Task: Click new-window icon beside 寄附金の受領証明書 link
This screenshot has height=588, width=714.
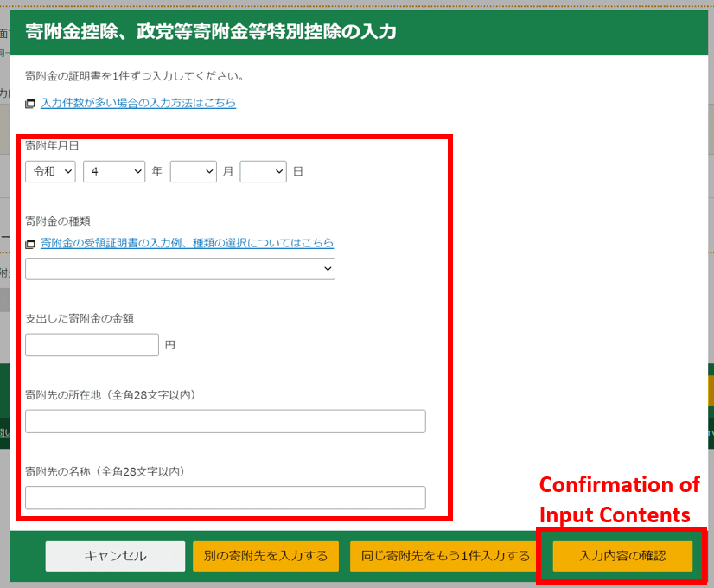Action: click(30, 244)
